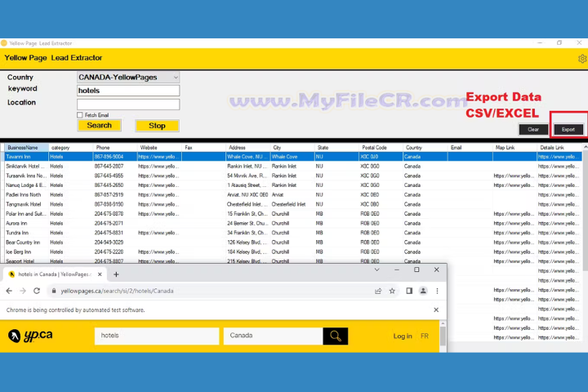Viewport: 588px width, 392px height.
Task: Click the Log in link on yp.ca
Action: pyautogui.click(x=402, y=336)
